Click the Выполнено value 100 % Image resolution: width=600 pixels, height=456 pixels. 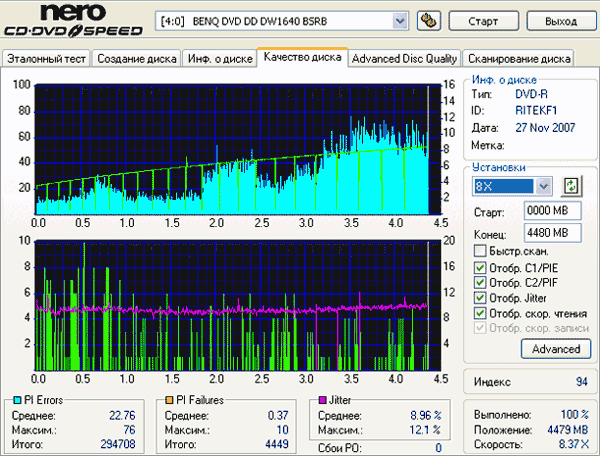[575, 415]
